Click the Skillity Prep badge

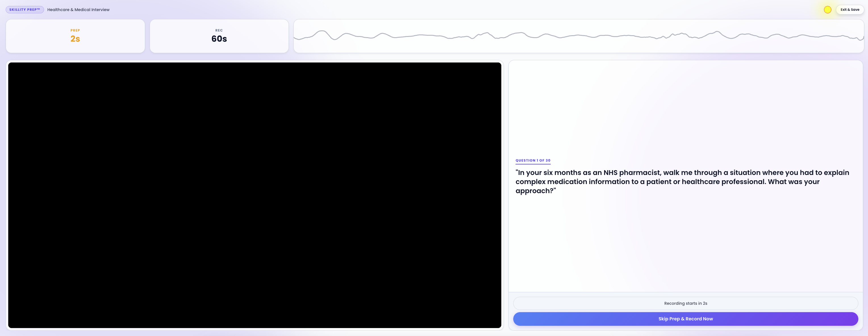(25, 9)
